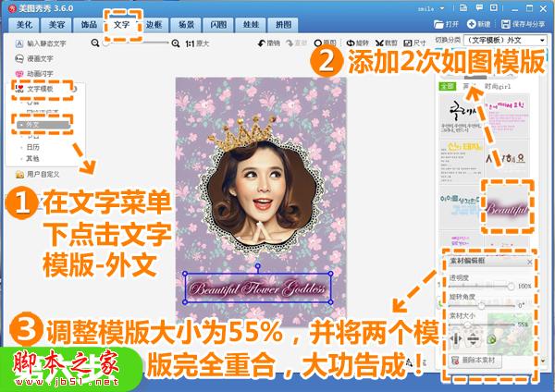Click the title bar box icon left of minimize
555x392 pixels.
tap(494, 7)
